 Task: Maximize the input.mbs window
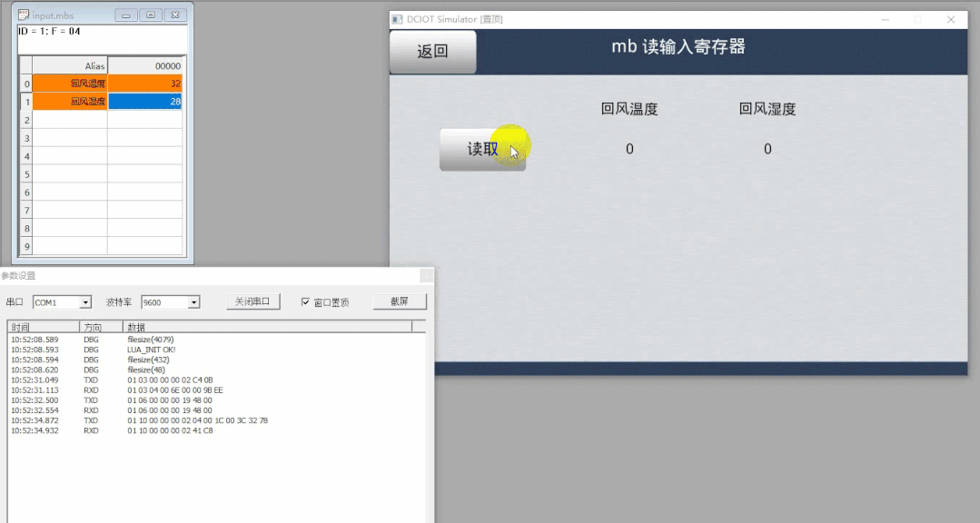(151, 15)
